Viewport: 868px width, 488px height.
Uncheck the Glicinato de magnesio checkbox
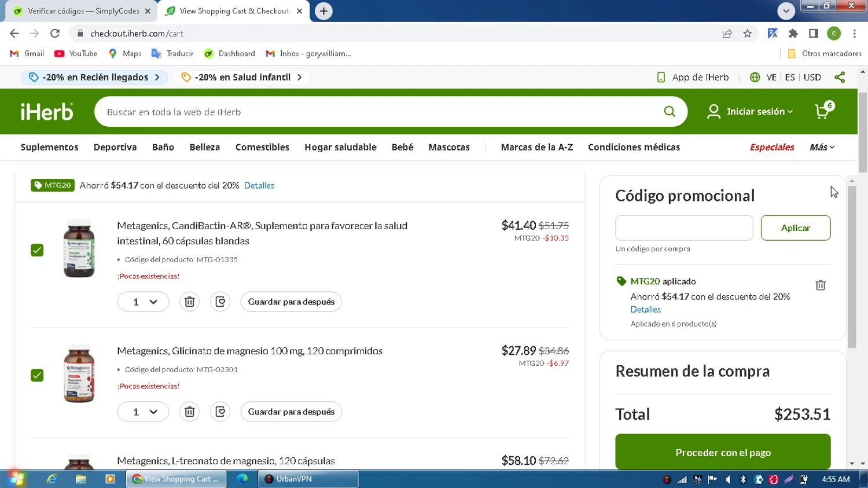[37, 375]
